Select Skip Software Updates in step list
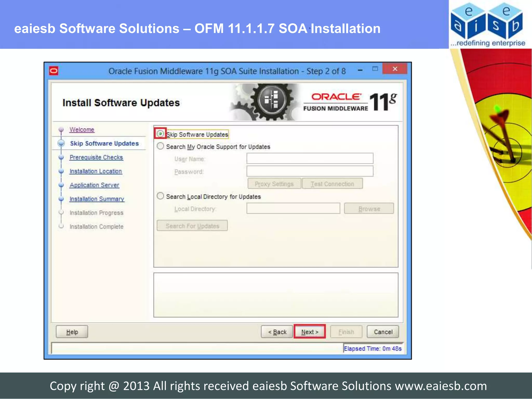Image resolution: width=532 pixels, height=399 pixels. (104, 143)
